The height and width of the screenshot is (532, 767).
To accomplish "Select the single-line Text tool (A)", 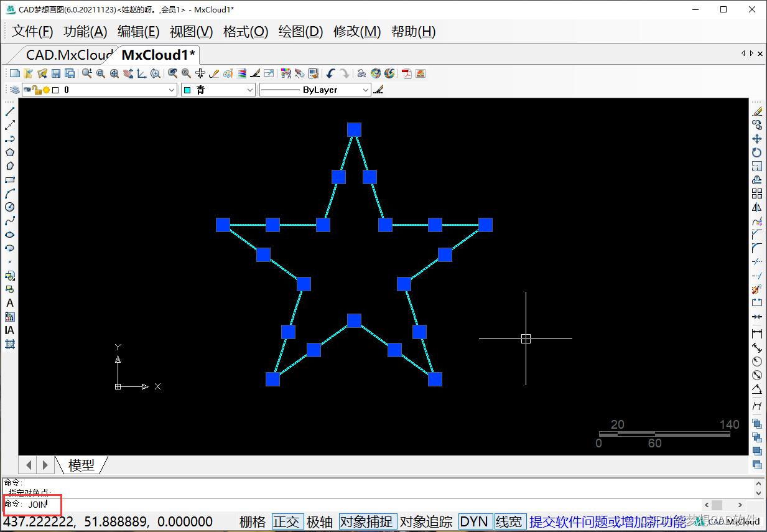I will click(10, 303).
